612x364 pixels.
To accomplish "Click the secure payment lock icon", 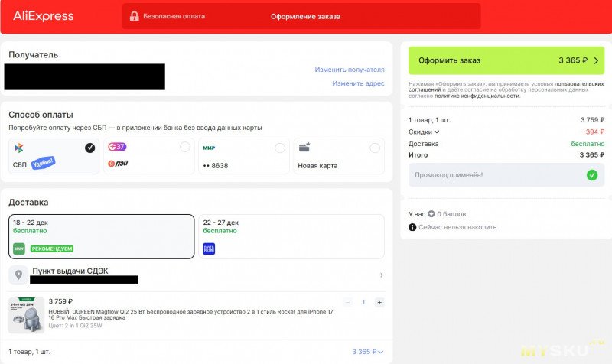I will pyautogui.click(x=135, y=16).
